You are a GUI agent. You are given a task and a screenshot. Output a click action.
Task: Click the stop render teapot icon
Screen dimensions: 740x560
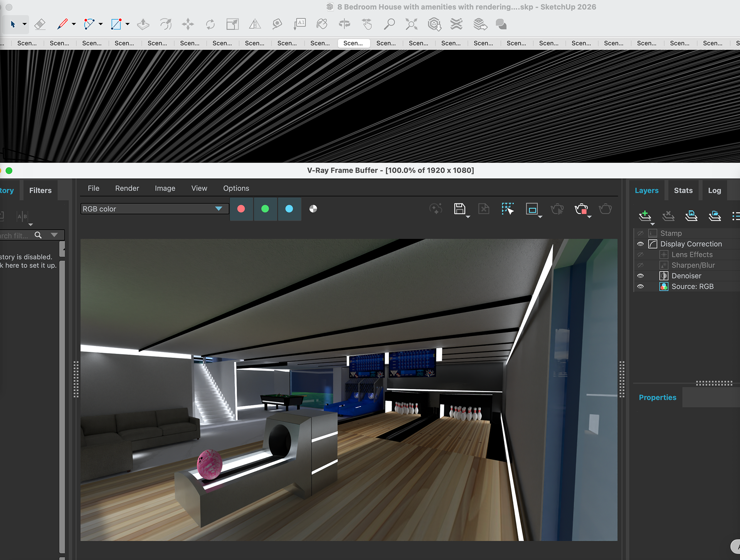(581, 209)
